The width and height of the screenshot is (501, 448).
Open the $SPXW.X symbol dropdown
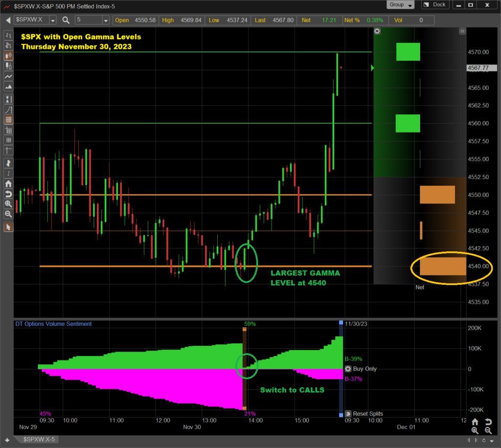[x=36, y=20]
